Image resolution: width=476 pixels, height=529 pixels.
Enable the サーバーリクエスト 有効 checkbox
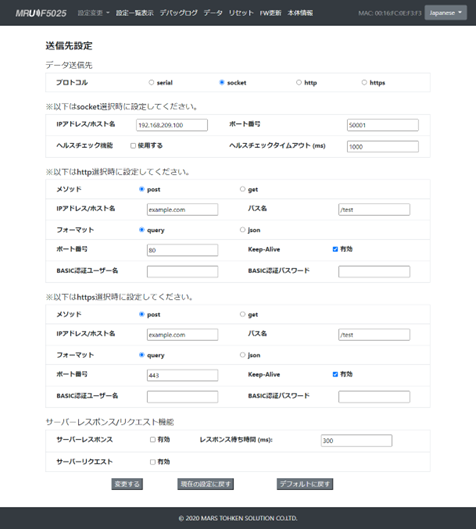coord(152,462)
